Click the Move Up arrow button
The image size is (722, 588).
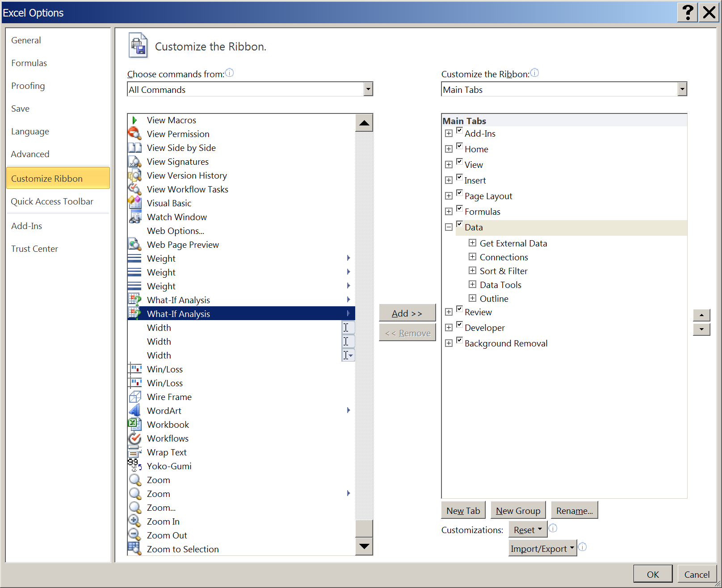[701, 315]
